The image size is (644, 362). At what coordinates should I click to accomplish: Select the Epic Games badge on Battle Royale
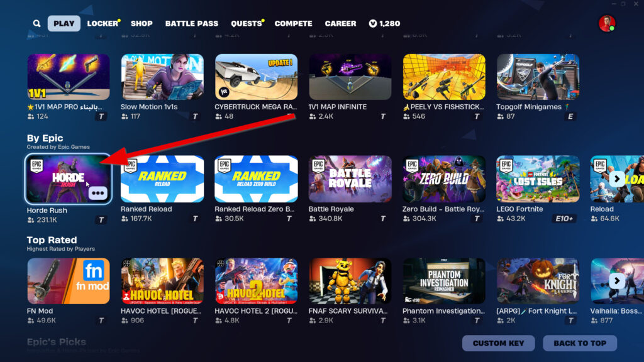pyautogui.click(x=318, y=166)
